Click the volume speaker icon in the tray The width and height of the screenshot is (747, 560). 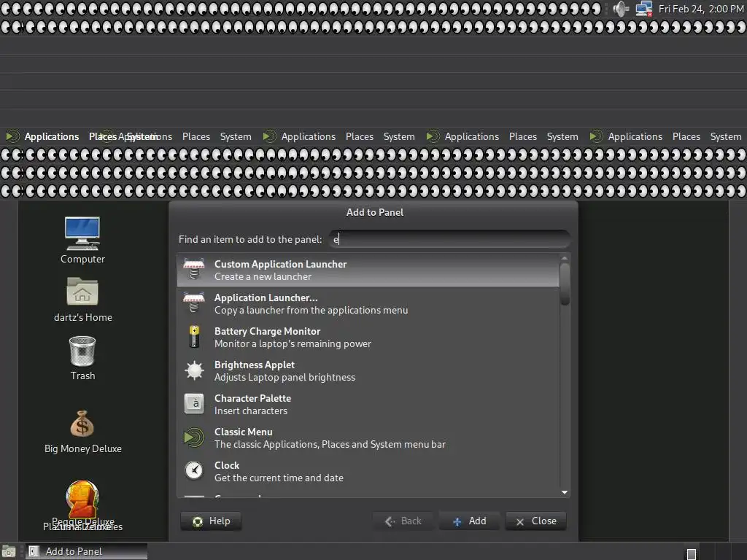[621, 9]
